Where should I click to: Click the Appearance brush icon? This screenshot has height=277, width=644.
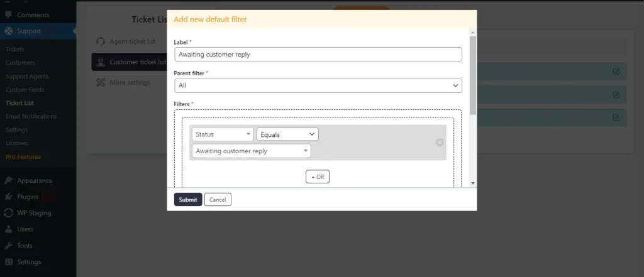coord(8,180)
